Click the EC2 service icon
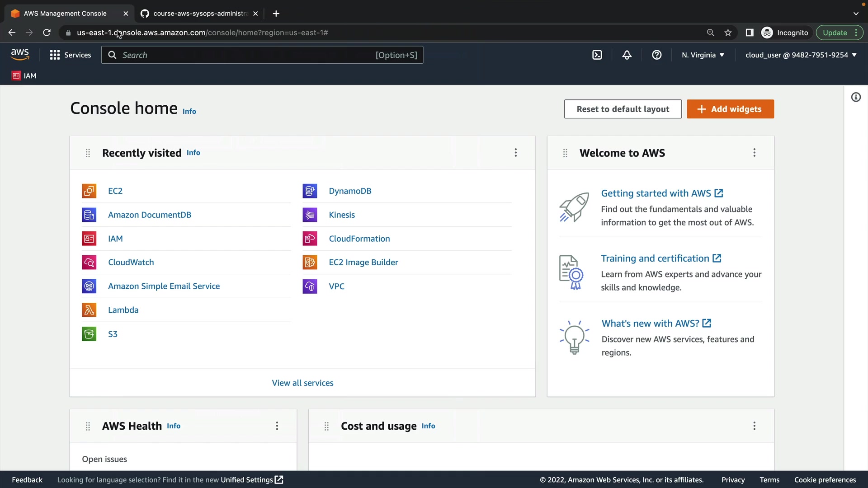Screen dimensions: 868x488 tap(89, 191)
